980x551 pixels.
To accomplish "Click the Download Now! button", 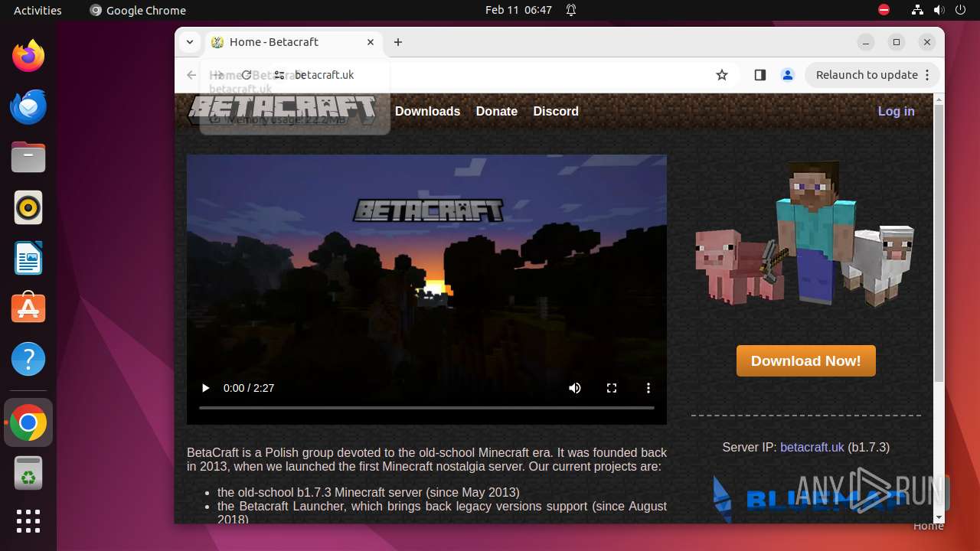I will [x=805, y=360].
